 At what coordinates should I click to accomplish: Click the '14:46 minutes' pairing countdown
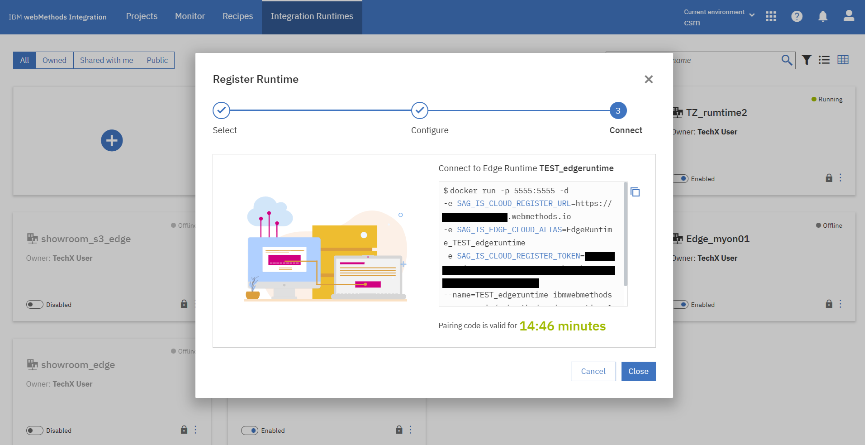click(x=563, y=326)
